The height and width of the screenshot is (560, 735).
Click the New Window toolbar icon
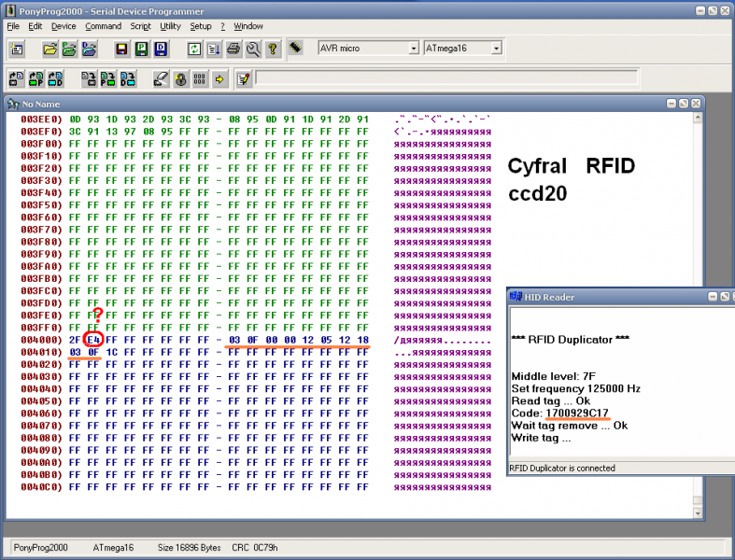point(17,49)
